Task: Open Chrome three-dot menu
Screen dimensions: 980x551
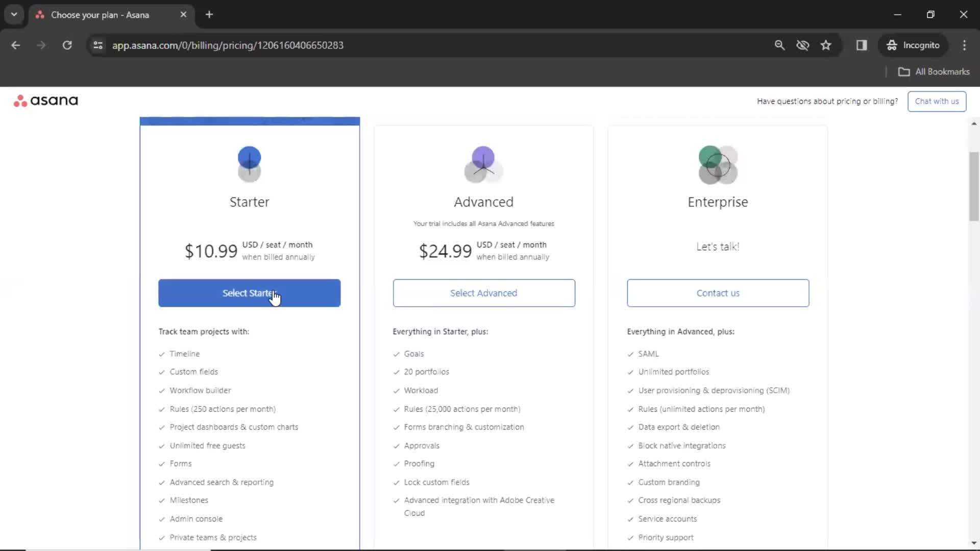Action: coord(964,45)
